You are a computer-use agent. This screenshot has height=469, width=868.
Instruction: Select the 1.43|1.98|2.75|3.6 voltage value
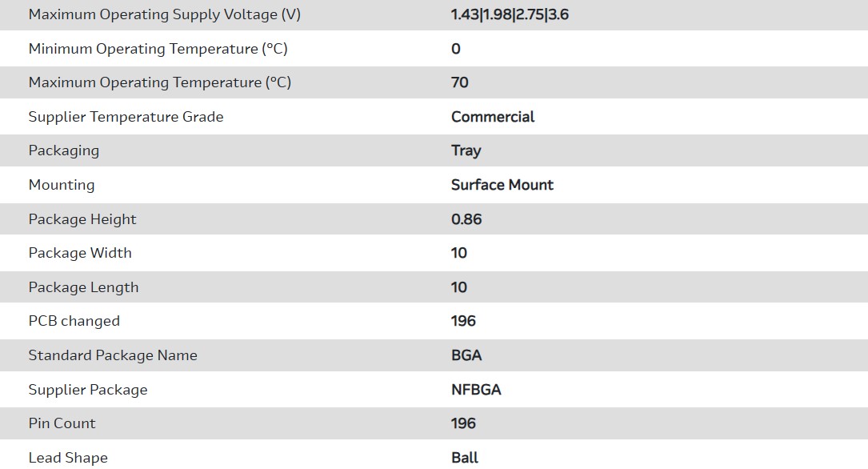coord(510,14)
